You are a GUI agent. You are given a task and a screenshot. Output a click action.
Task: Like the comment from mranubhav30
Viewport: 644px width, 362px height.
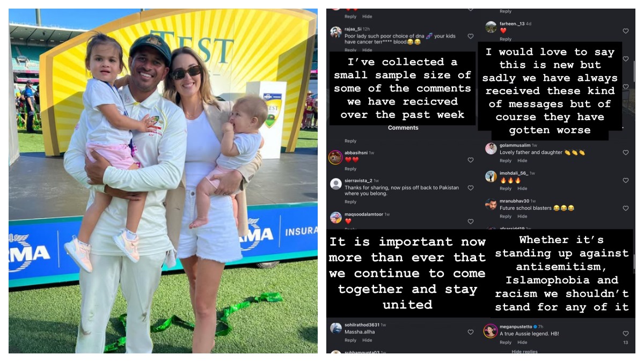pyautogui.click(x=626, y=208)
